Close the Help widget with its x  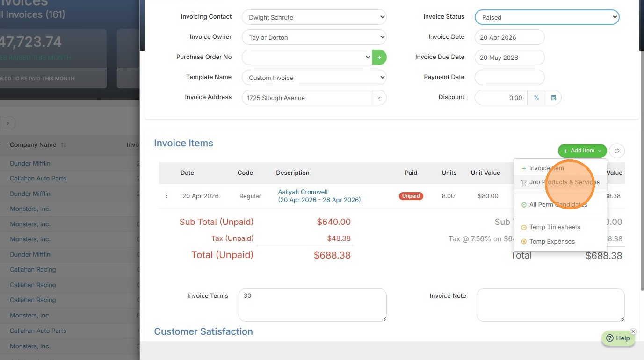coord(633,331)
